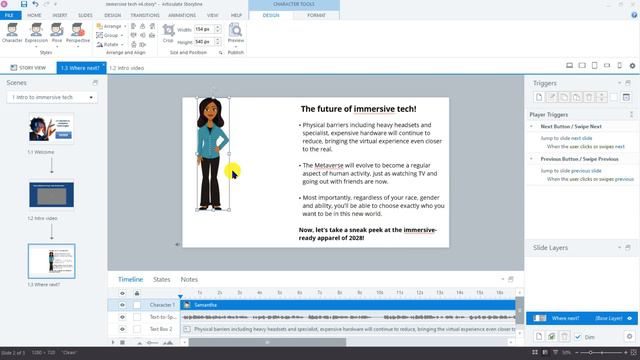640x360 pixels.
Task: Open the variables manager icon in Triggers
Action: pyautogui.click(x=626, y=97)
